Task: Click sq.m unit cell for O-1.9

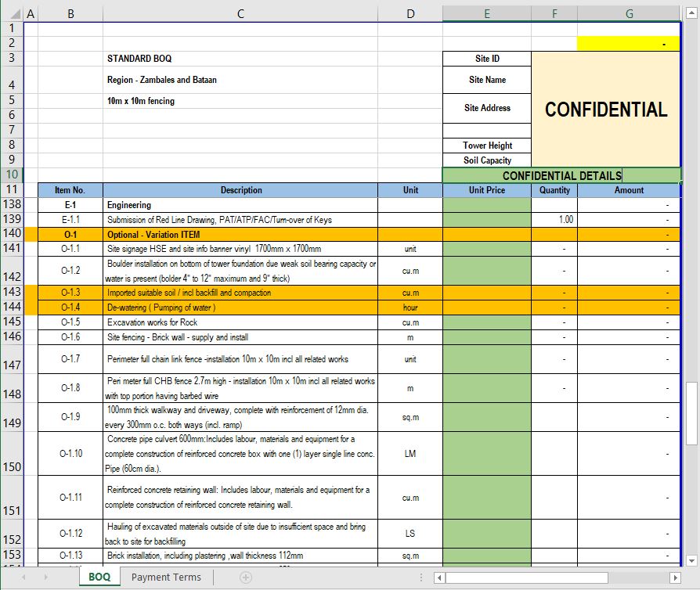Action: [x=410, y=417]
